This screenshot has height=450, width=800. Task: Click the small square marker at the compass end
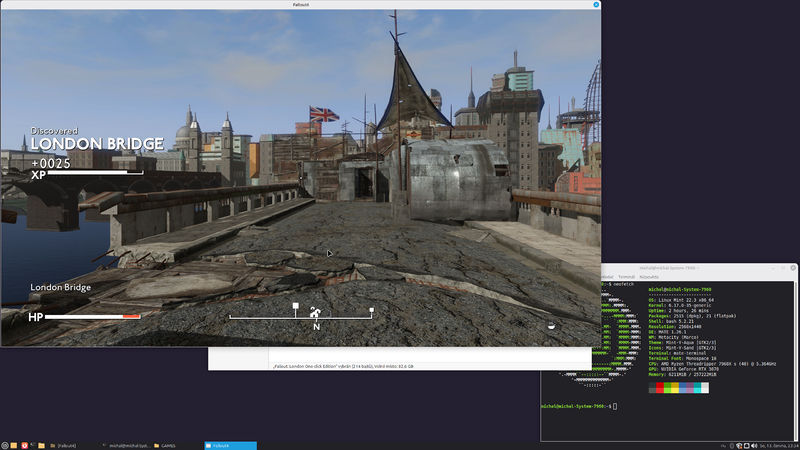371,310
